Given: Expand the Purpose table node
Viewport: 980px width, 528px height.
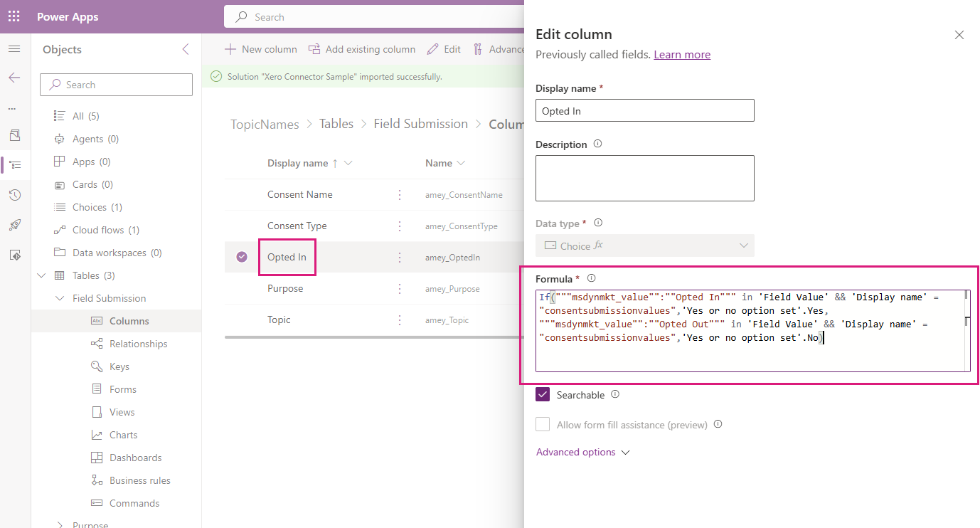Looking at the screenshot, I should pyautogui.click(x=60, y=525).
